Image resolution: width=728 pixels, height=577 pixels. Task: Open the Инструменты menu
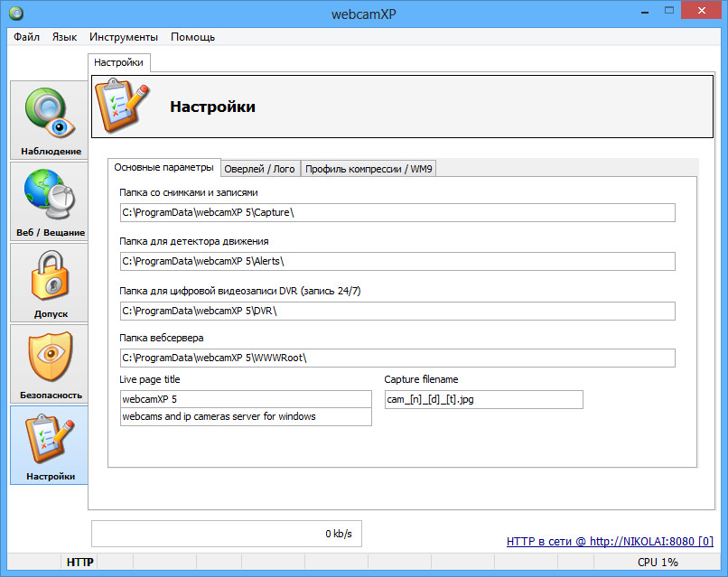click(x=124, y=37)
